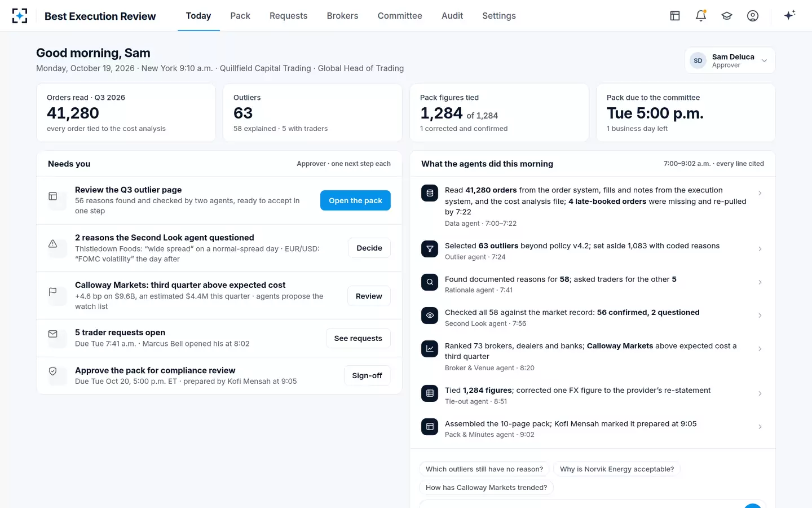Click "Review the Q3 outlier page" title
The image size is (812, 508).
click(x=128, y=190)
